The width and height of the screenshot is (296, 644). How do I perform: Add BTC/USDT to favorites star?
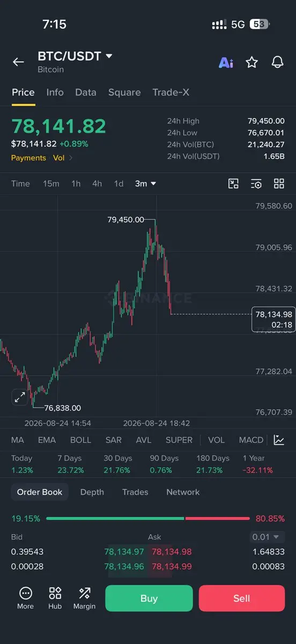pos(251,62)
